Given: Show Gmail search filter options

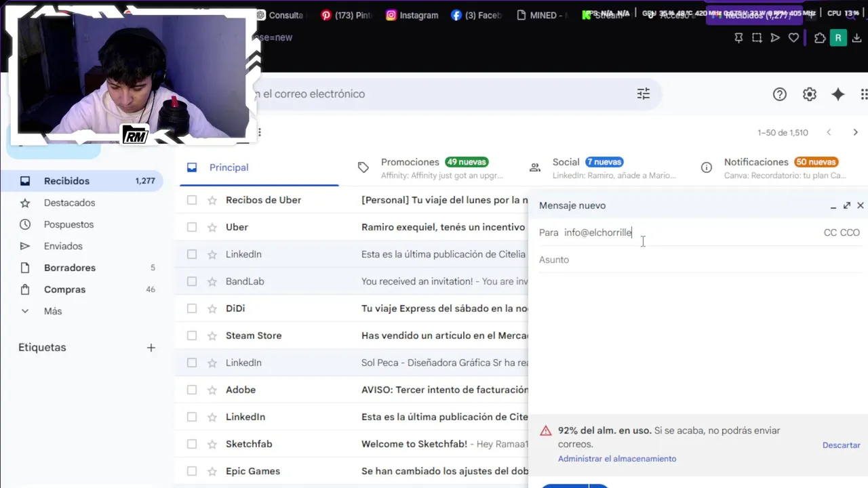Looking at the screenshot, I should (644, 94).
